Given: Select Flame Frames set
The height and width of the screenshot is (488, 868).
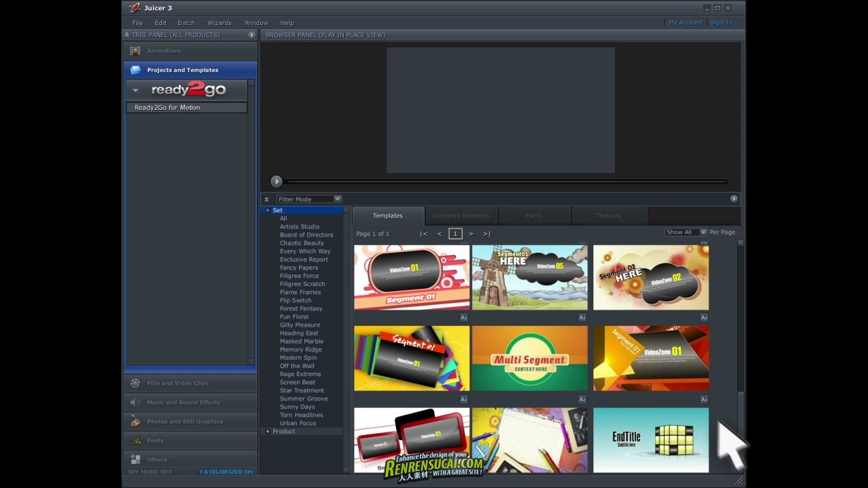Looking at the screenshot, I should (300, 292).
